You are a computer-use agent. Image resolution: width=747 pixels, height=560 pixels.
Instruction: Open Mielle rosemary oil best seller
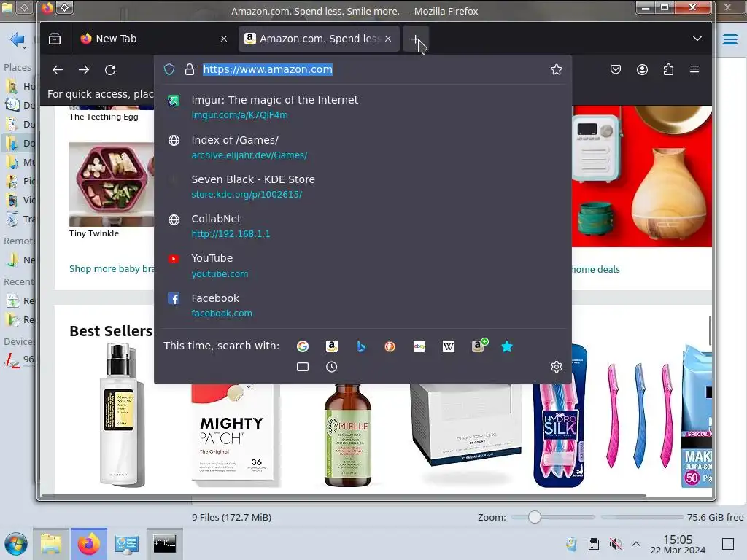(x=348, y=435)
